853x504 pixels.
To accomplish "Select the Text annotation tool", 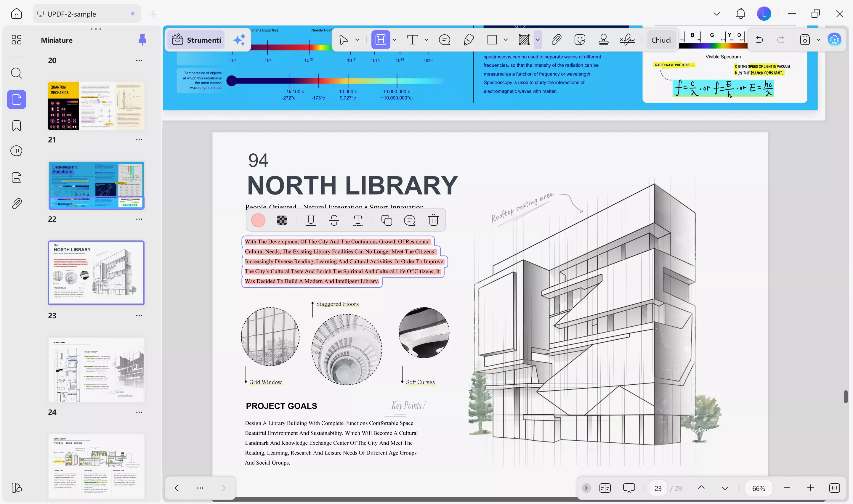I will tap(412, 40).
